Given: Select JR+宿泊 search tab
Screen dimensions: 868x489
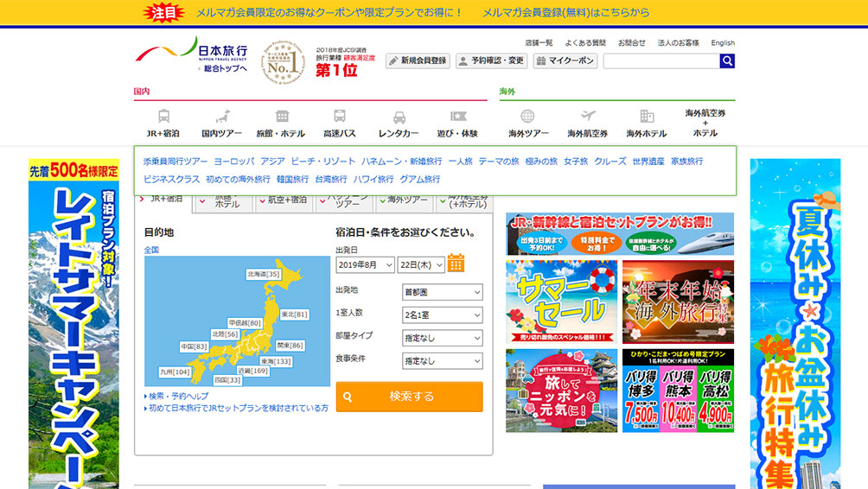Looking at the screenshot, I should pyautogui.click(x=164, y=202).
